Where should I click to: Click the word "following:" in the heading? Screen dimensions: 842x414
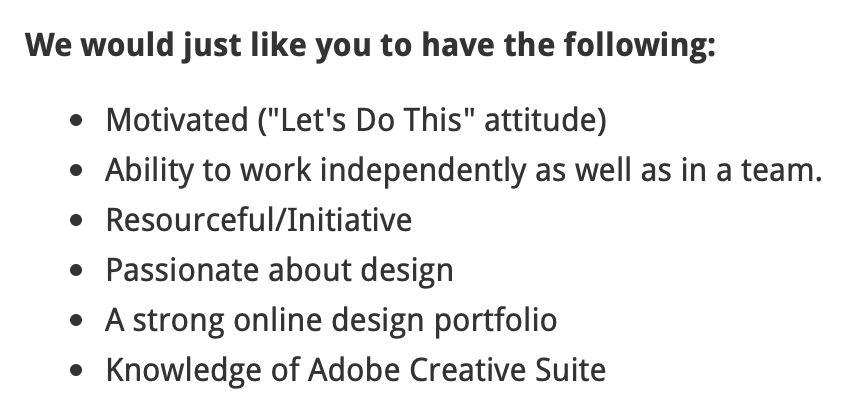640,46
